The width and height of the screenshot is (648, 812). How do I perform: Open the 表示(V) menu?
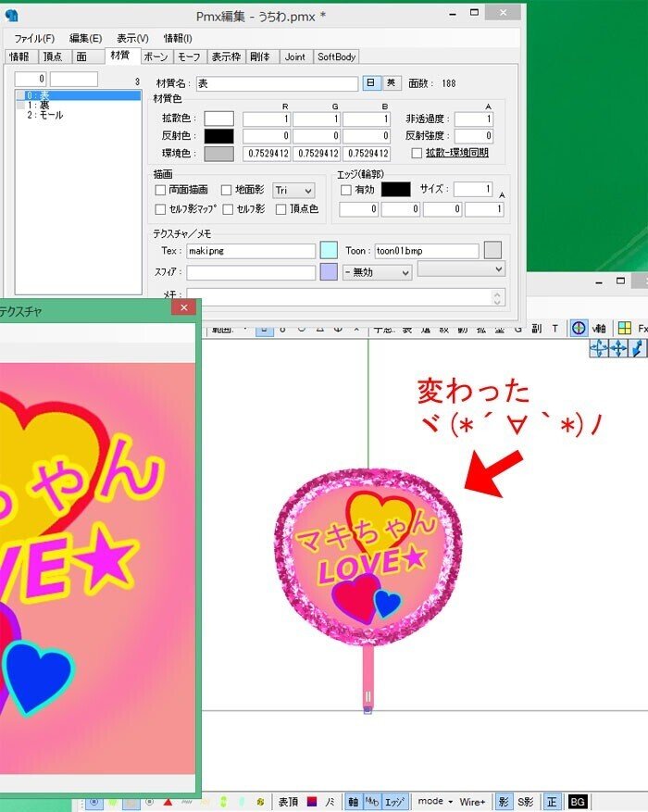click(132, 38)
